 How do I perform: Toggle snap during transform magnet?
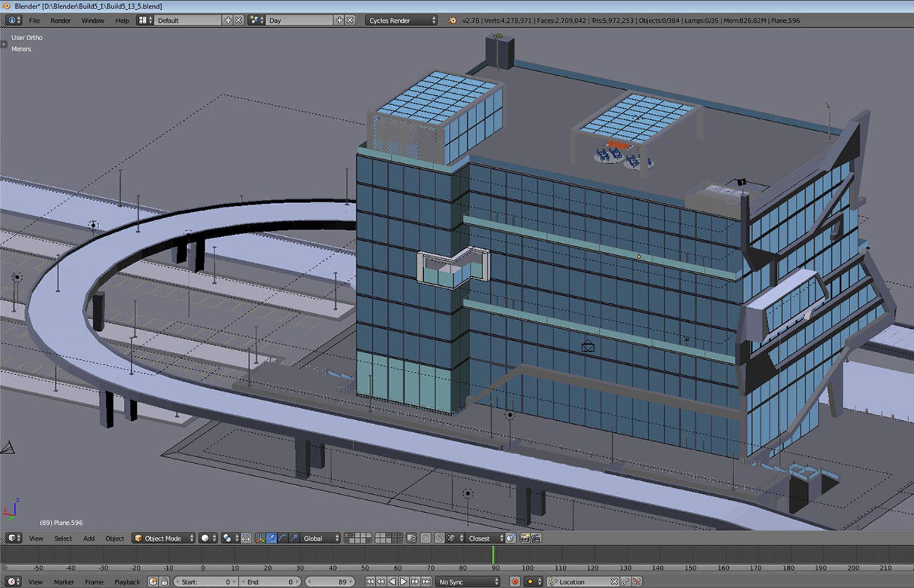[x=439, y=538]
